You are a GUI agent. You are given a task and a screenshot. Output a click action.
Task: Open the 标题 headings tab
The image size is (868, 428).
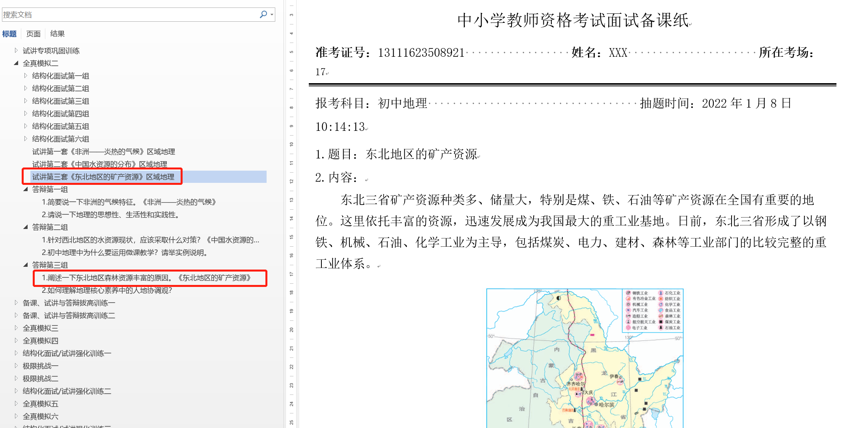[9, 34]
